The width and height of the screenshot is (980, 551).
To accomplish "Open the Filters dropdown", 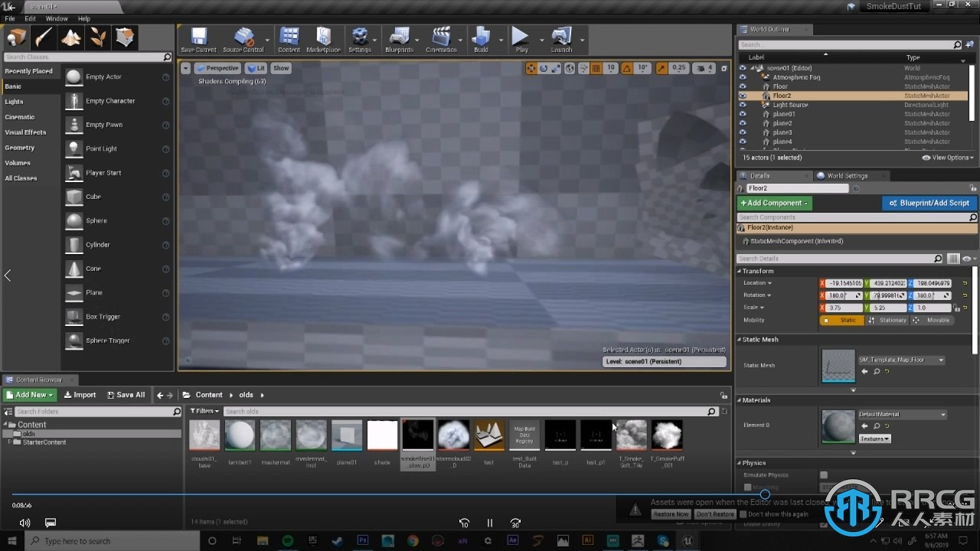I will pyautogui.click(x=204, y=412).
